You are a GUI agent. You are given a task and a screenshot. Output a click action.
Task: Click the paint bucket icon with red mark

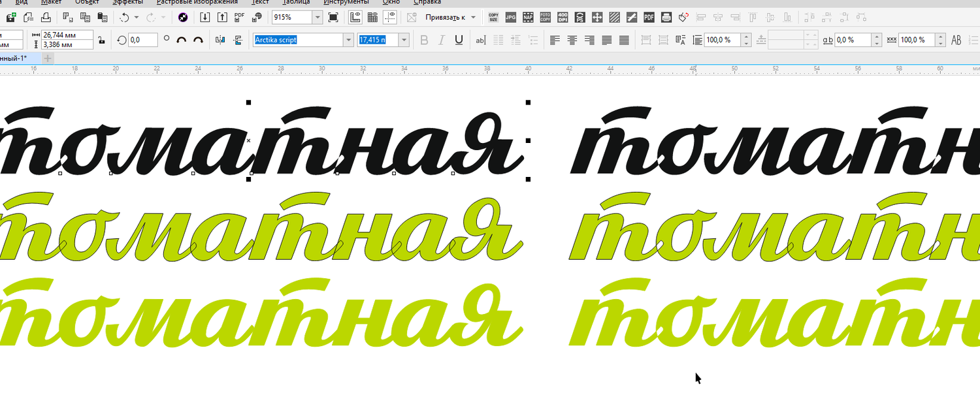point(683,17)
